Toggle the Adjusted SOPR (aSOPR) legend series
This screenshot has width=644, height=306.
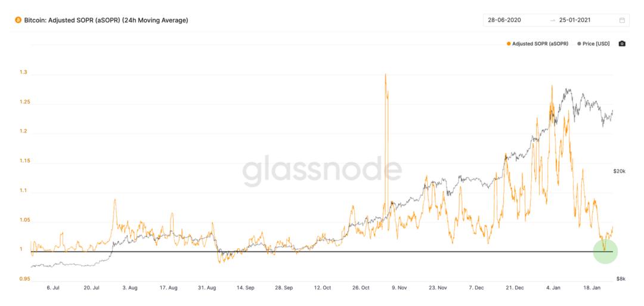[x=538, y=44]
